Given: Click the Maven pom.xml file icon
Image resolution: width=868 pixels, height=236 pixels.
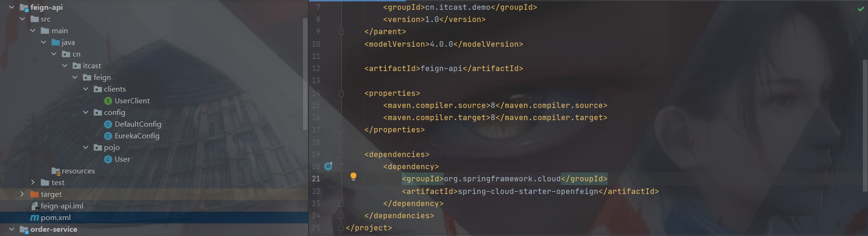Looking at the screenshot, I should click(35, 218).
